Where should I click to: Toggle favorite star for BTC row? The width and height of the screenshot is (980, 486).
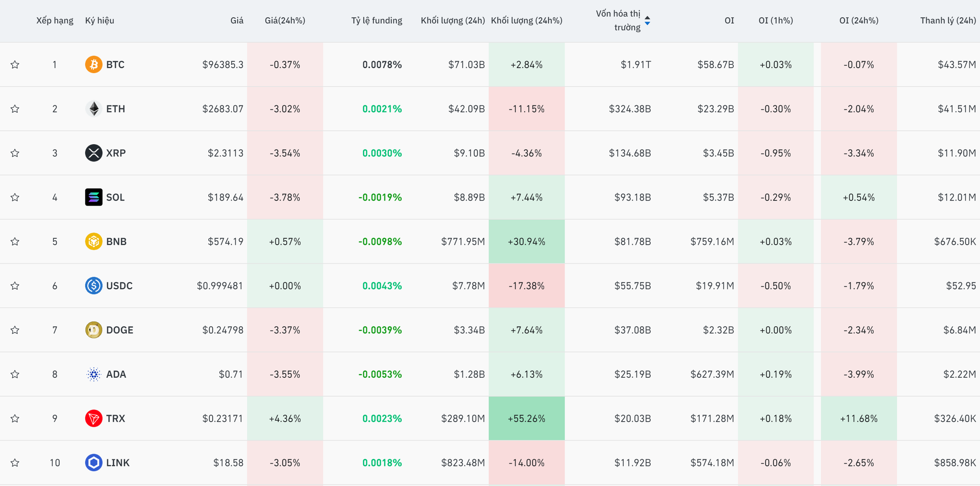15,65
